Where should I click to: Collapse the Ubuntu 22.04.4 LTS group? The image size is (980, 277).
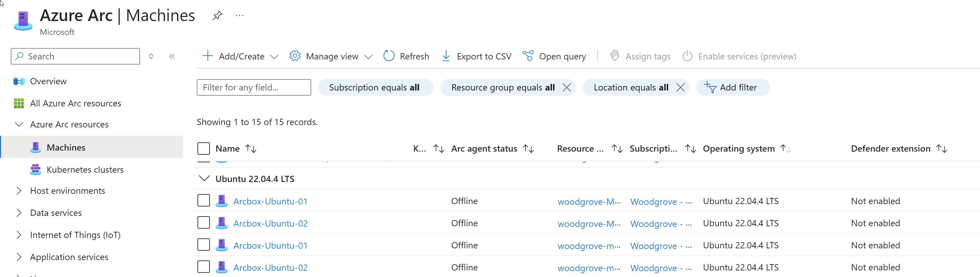point(204,178)
